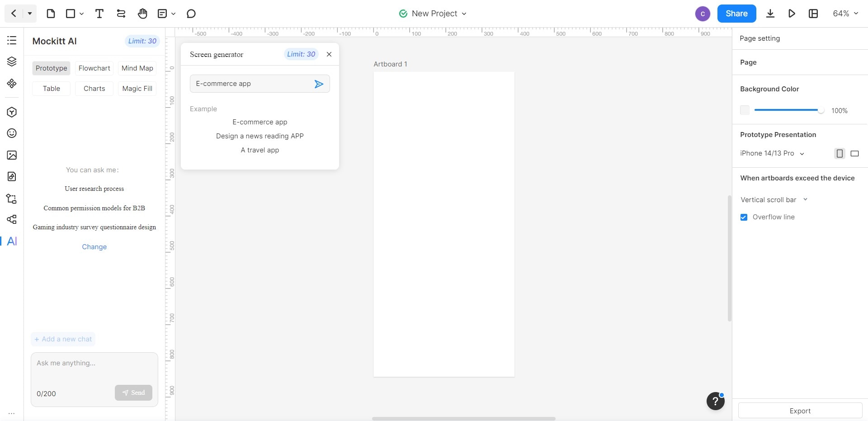The height and width of the screenshot is (421, 868).
Task: Switch to the Mind Map tab
Action: [x=137, y=68]
